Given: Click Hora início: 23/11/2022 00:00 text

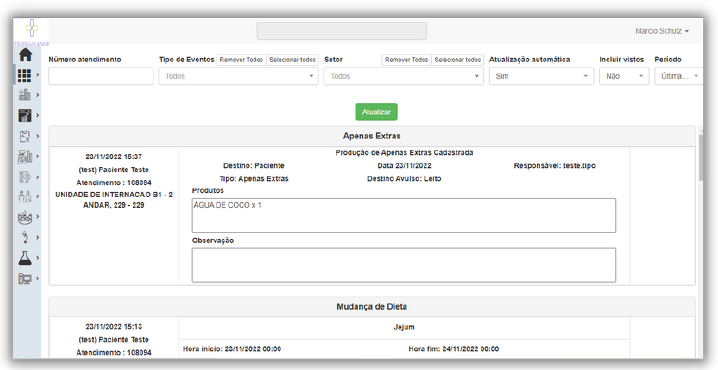Looking at the screenshot, I should [232, 349].
